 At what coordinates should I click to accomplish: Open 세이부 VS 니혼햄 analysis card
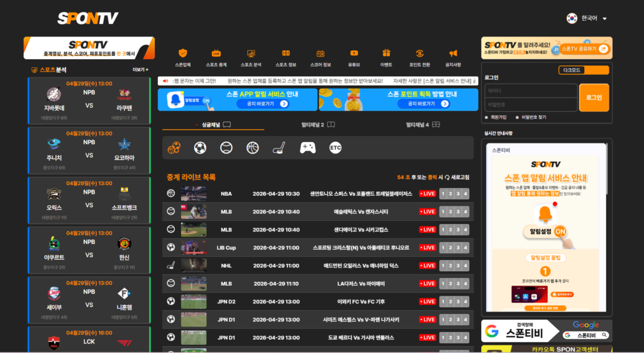click(89, 300)
